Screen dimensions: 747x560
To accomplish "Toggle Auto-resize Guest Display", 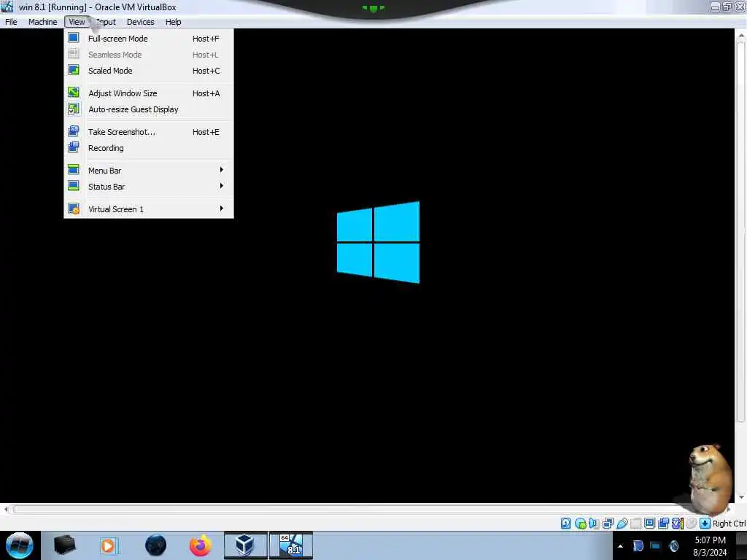I will click(x=149, y=109).
